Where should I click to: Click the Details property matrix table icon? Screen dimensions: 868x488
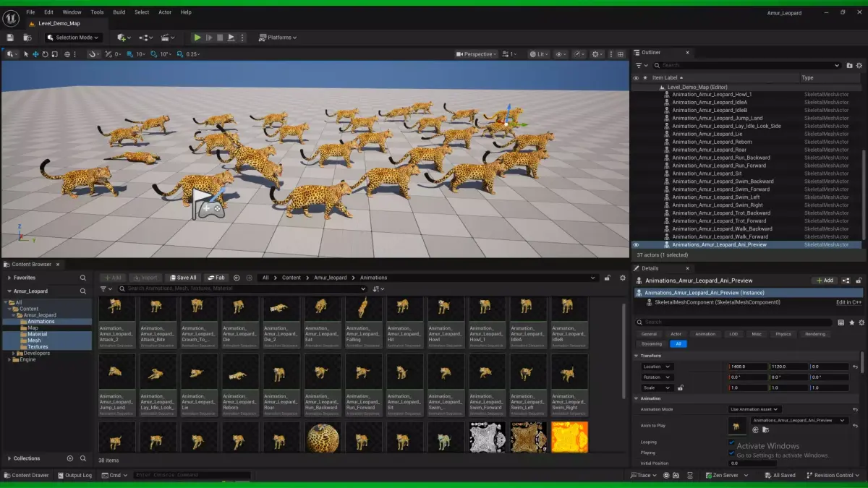coord(841,322)
